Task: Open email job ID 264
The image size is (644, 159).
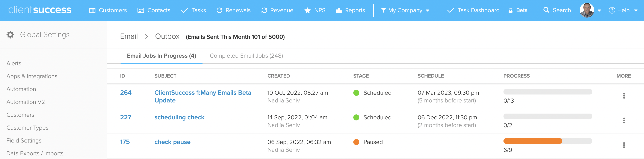Action: 126,93
